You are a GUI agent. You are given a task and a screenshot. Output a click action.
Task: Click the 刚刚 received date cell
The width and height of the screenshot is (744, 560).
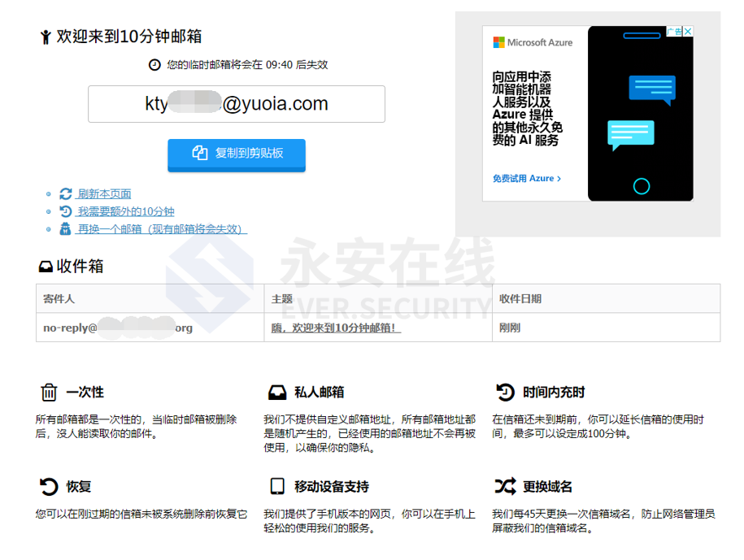click(x=606, y=328)
